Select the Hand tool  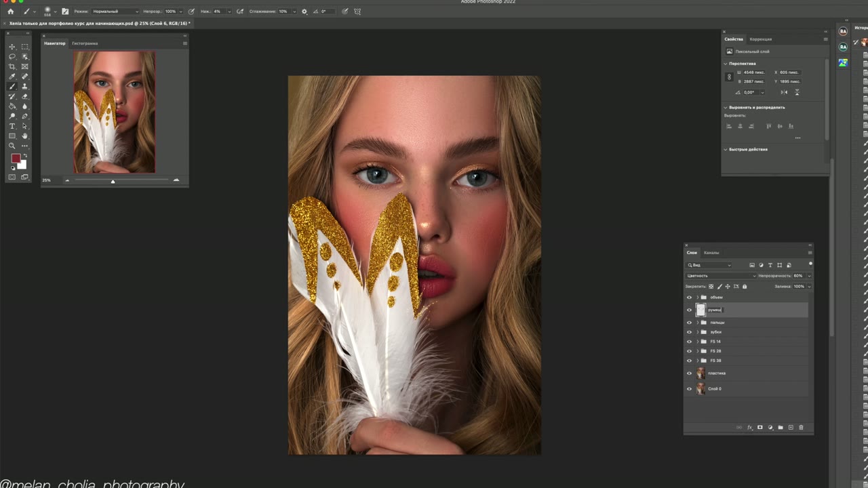(x=25, y=136)
